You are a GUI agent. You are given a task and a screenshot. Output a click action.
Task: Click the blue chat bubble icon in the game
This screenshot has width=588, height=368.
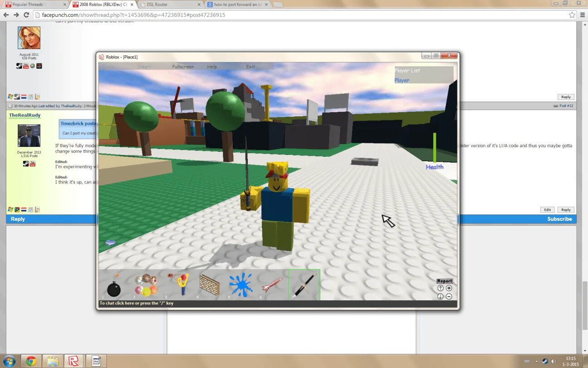110,243
